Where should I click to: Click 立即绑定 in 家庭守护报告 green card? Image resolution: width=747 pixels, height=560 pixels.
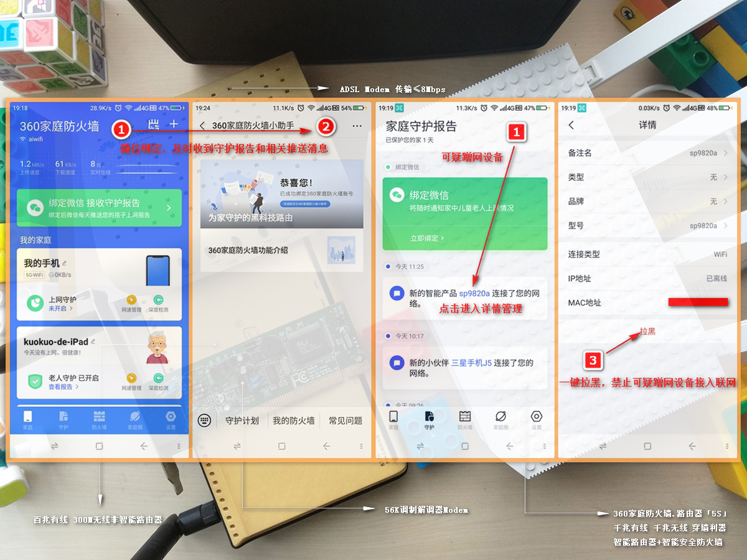(x=427, y=238)
